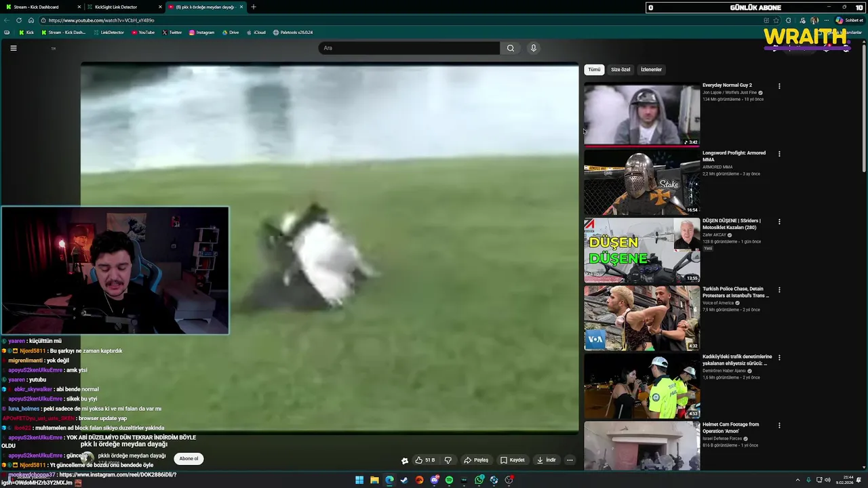868x488 pixels.
Task: Open options menu for Everyday Normal Guy 2
Action: tap(779, 86)
